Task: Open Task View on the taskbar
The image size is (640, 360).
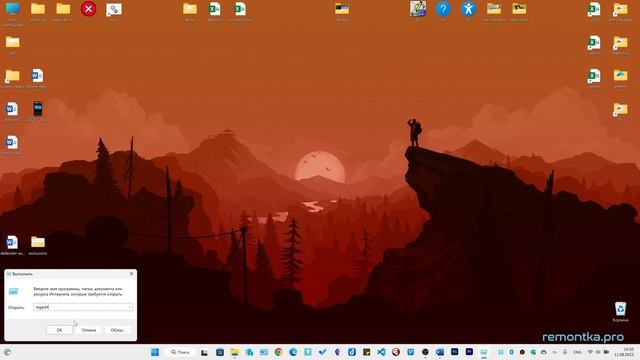Action: tap(204, 352)
